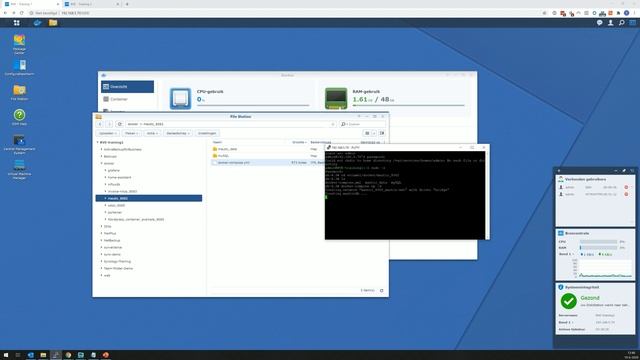The image size is (640, 360).
Task: Open Docker from the DSM top taskbar
Action: 37,23
